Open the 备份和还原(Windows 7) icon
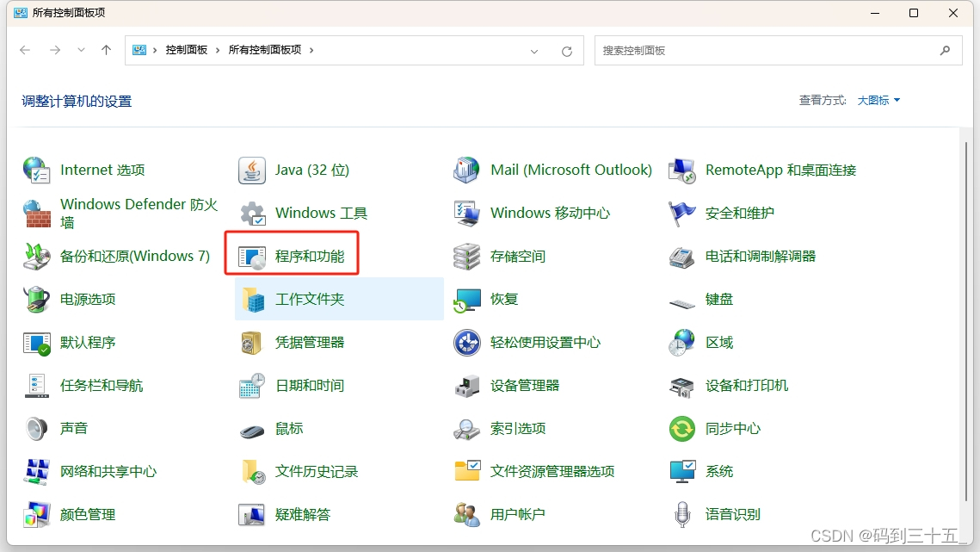 [37, 257]
